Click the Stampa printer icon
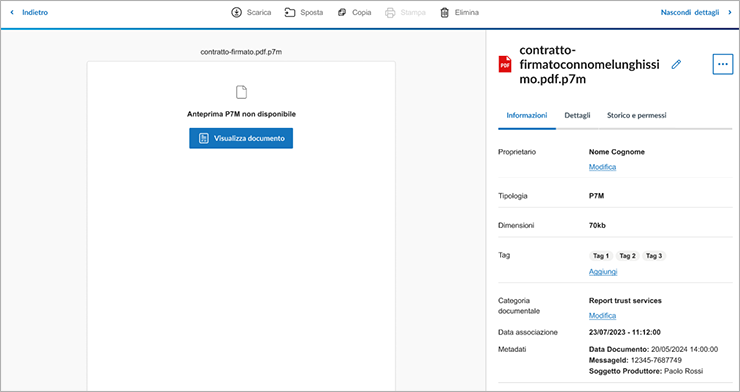 (x=390, y=13)
